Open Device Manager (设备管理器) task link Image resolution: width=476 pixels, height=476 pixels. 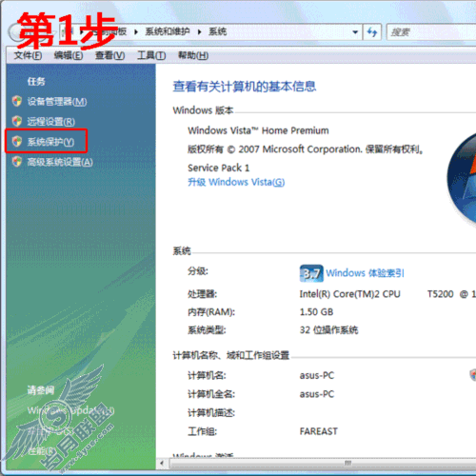[x=57, y=102]
